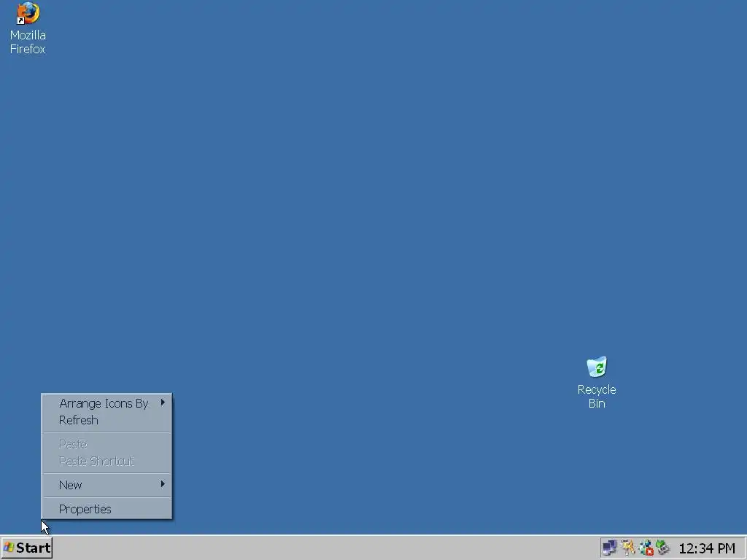
Task: Click the grayed-out Paste menu entry
Action: click(107, 444)
